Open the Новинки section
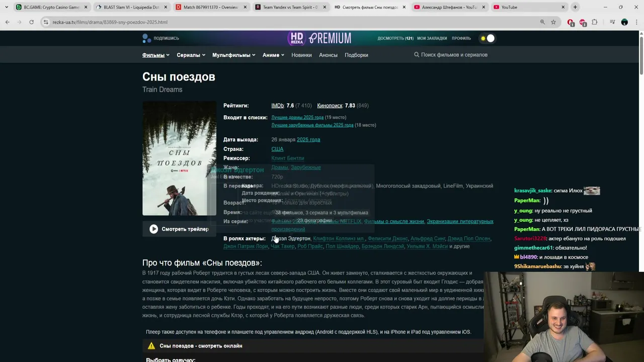The height and width of the screenshot is (362, 644). click(x=301, y=55)
